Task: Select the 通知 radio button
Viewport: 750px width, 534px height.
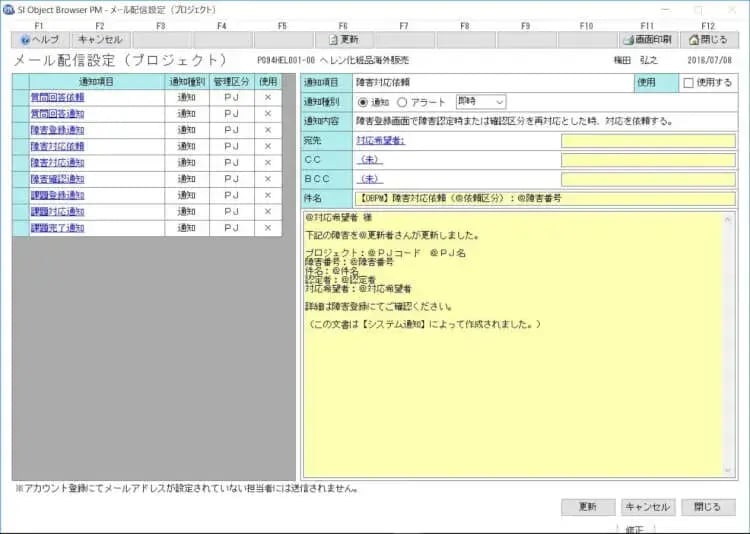Action: tap(363, 102)
